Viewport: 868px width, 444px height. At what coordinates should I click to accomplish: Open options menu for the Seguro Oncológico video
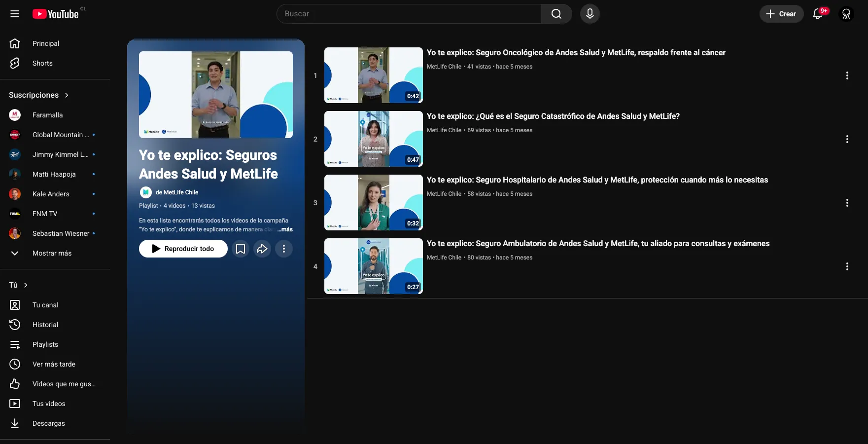coord(847,75)
